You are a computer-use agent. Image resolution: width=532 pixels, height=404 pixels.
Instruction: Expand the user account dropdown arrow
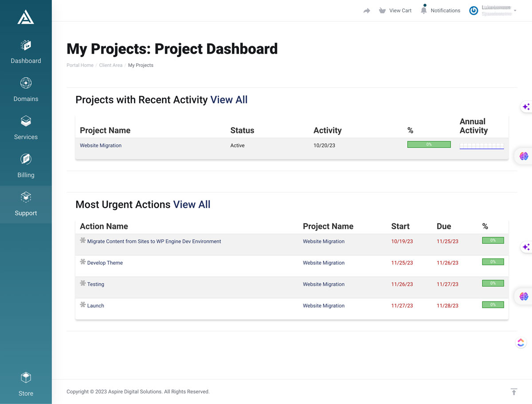pos(515,10)
